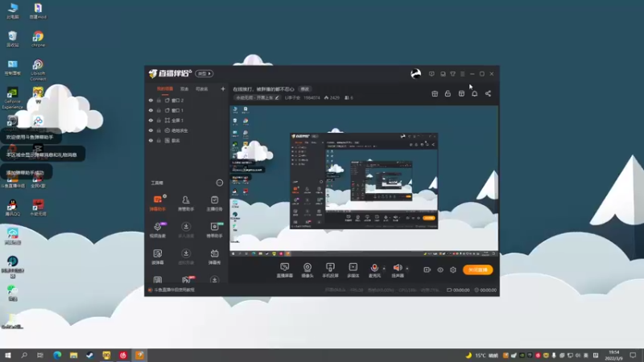Add a 多媒体 multimedia source
Viewport: 644px width, 362px height.
coord(353,270)
